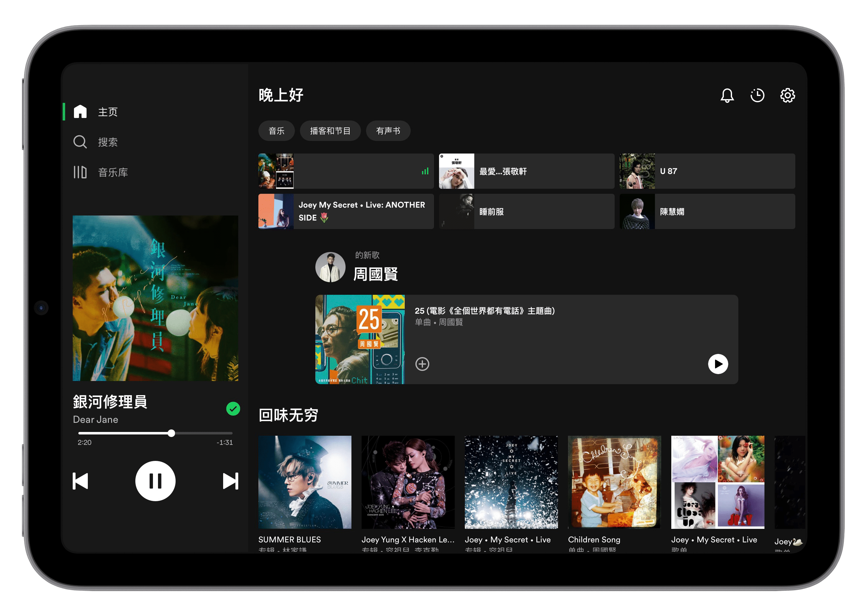868x616 pixels.
Task: Open Children Song single cover
Action: coord(614,482)
